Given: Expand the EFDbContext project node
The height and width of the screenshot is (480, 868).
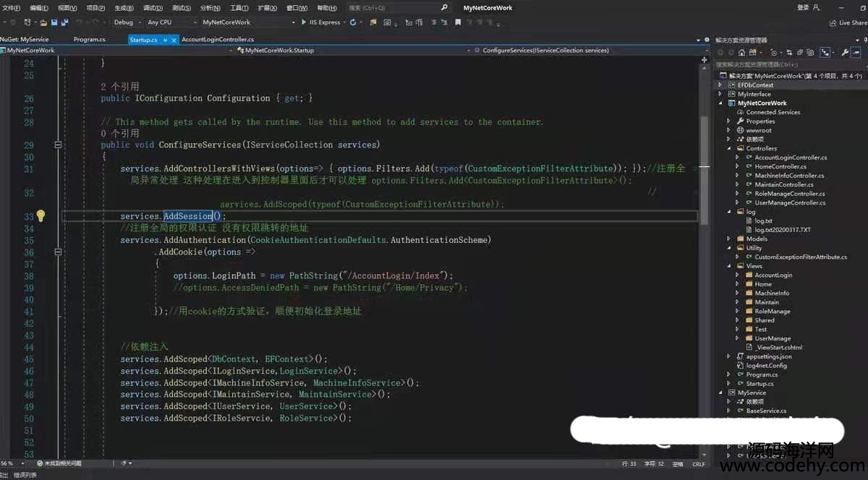Looking at the screenshot, I should point(720,85).
